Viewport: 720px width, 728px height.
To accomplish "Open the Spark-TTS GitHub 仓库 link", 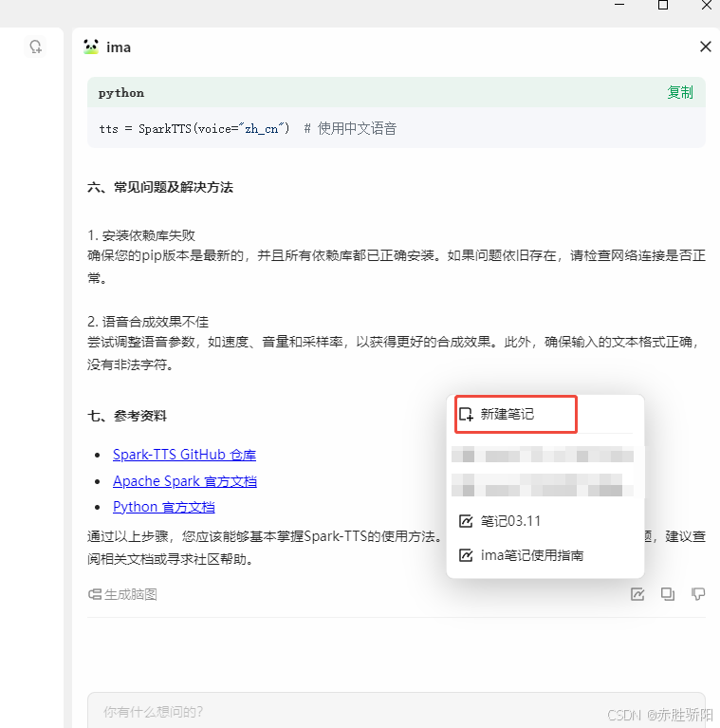I will 184,455.
